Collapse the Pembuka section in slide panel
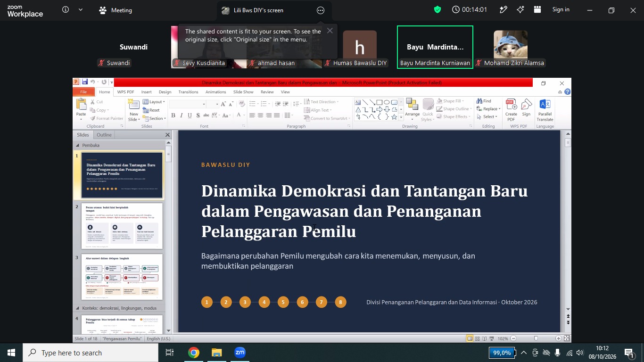Screen dimensions: 644x362 point(78,146)
